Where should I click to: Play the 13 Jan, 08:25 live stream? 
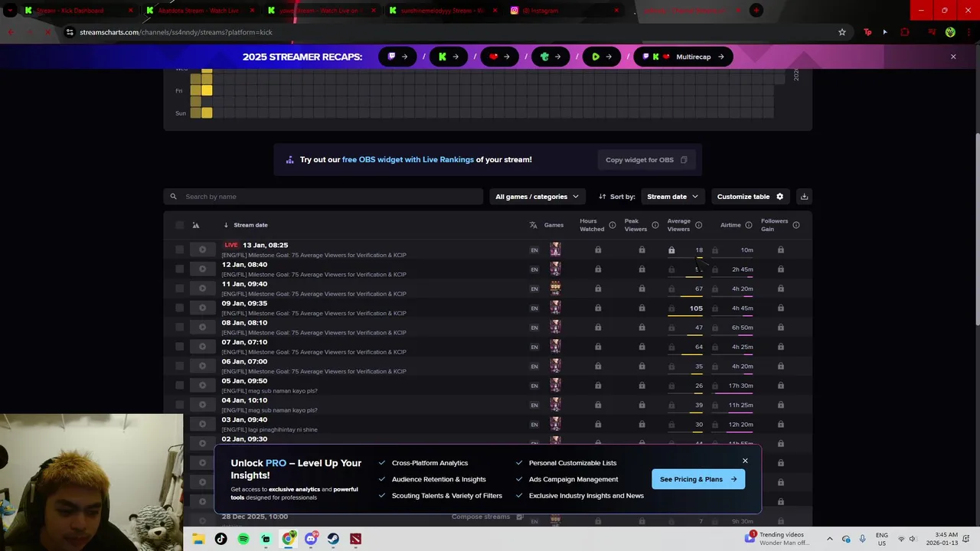[202, 249]
